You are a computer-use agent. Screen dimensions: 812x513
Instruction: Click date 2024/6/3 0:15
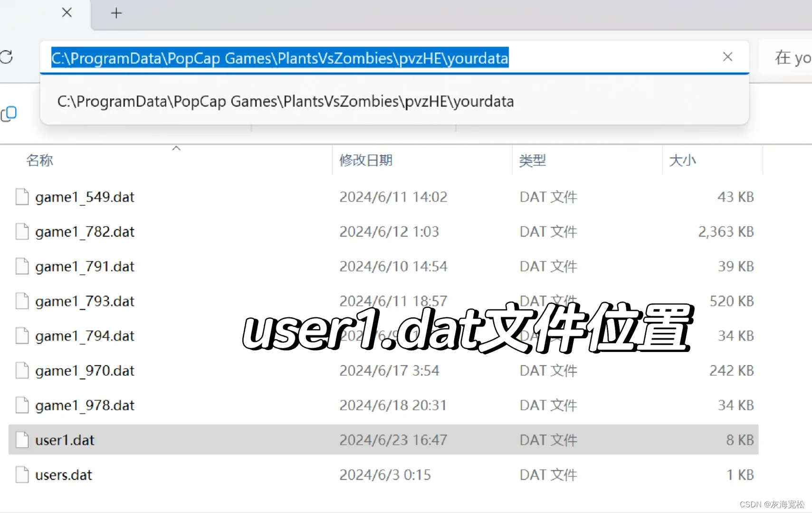pyautogui.click(x=385, y=475)
